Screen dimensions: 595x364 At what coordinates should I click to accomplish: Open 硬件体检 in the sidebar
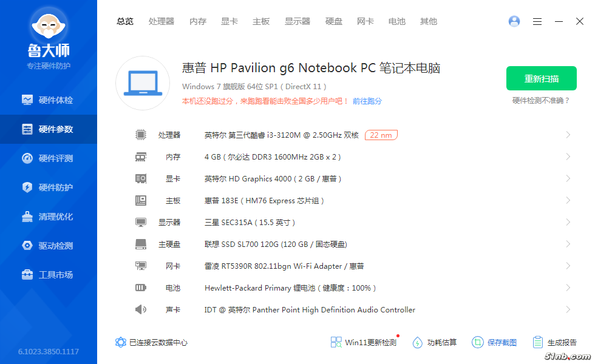49,100
